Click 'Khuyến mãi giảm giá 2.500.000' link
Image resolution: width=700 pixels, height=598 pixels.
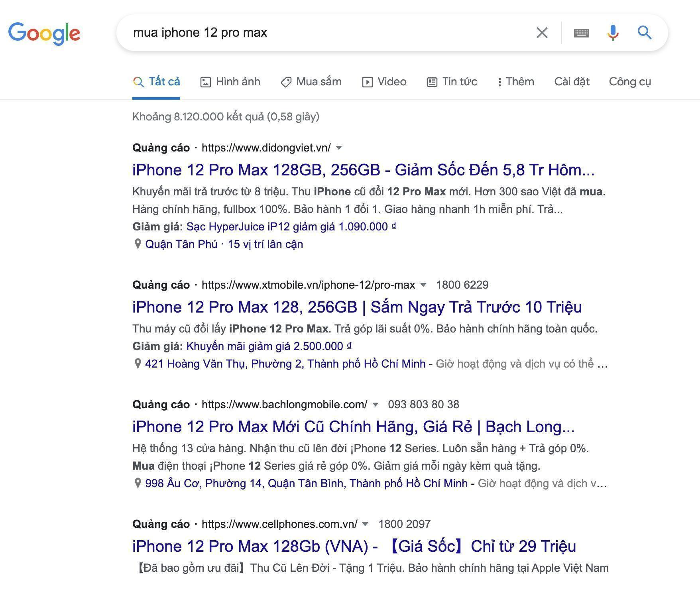pos(269,346)
